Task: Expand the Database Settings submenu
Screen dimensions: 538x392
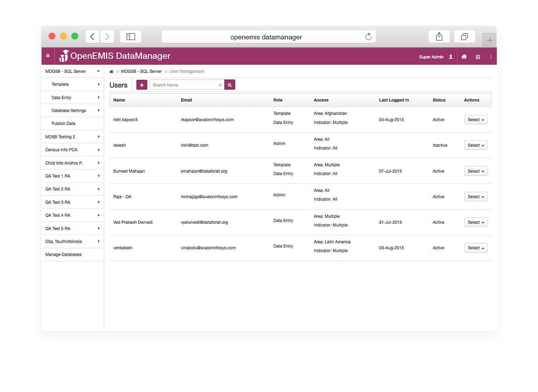Action: (73, 111)
